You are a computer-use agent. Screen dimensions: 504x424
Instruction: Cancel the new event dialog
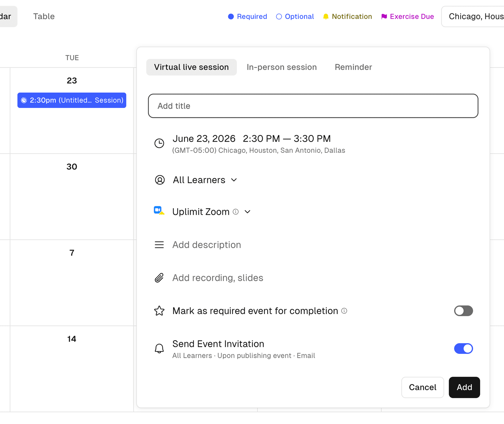pyautogui.click(x=422, y=387)
